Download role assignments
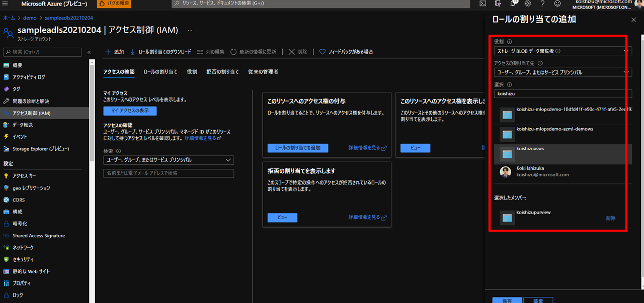This screenshot has width=644, height=303. pyautogui.click(x=161, y=52)
